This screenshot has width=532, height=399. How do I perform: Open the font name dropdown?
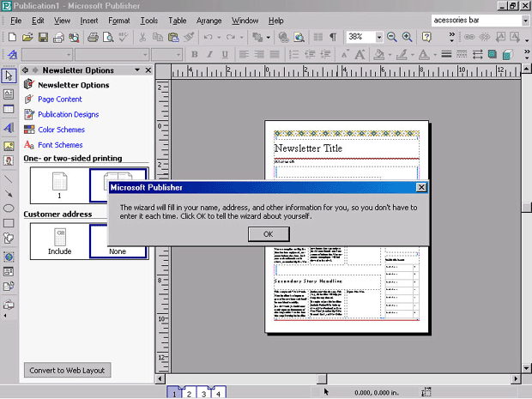pyautogui.click(x=145, y=54)
